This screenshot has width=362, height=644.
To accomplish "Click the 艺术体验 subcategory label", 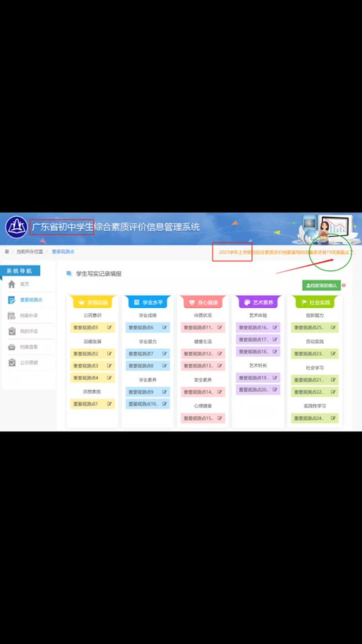I will [x=258, y=316].
